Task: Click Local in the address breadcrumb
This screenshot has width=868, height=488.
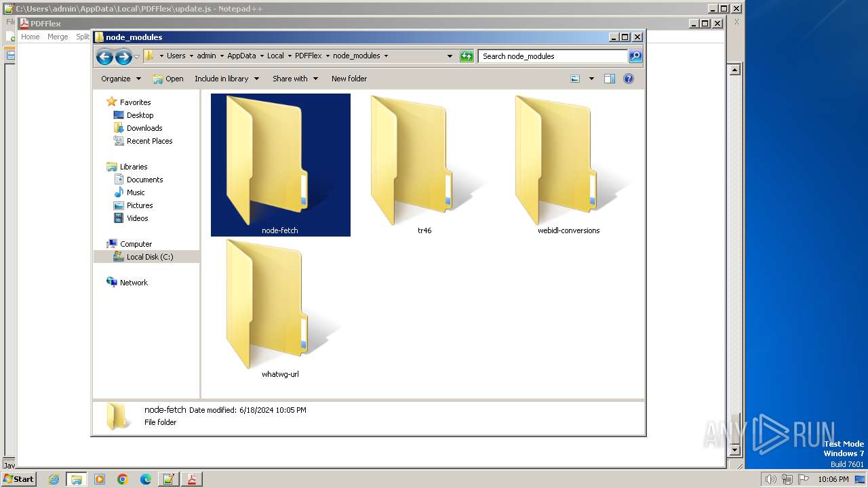Action: [x=275, y=56]
